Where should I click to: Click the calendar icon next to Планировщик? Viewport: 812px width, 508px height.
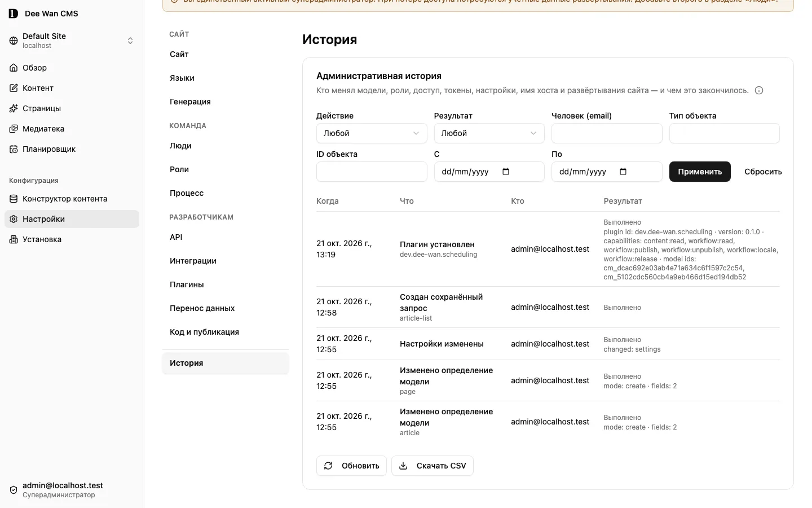[14, 149]
